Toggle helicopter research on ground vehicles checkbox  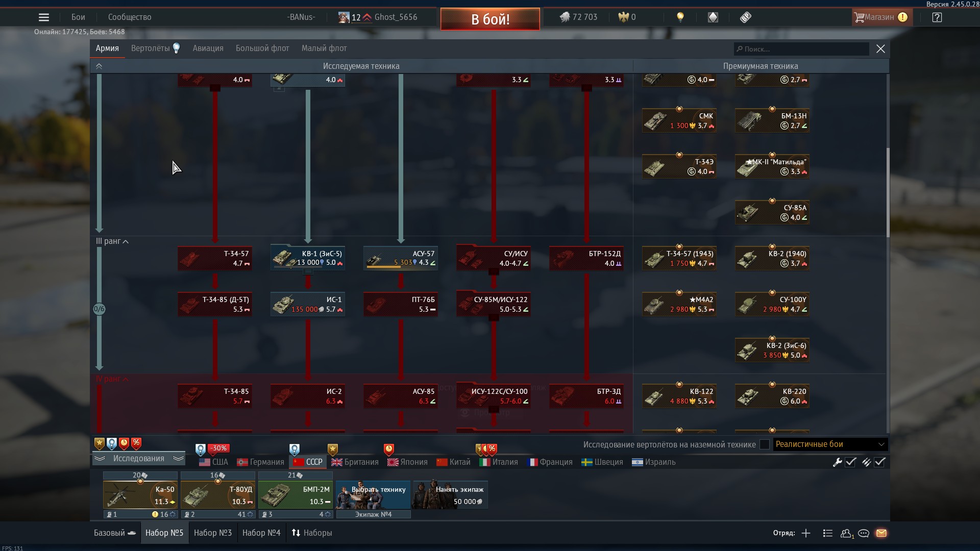coord(764,444)
